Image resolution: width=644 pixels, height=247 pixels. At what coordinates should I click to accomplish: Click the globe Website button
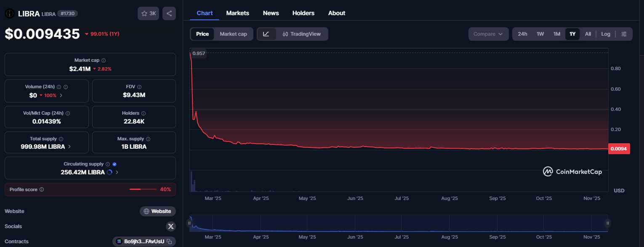[158, 211]
